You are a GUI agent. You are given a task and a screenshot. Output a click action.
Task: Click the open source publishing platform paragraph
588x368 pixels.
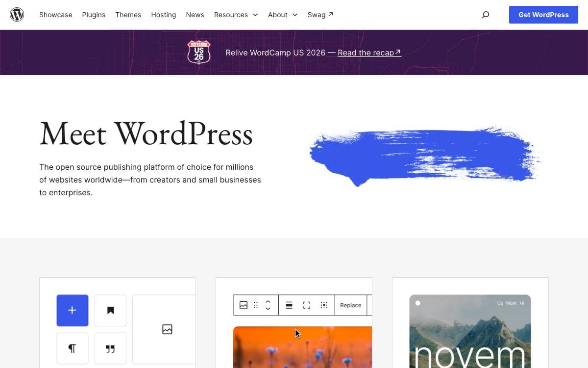(x=150, y=180)
